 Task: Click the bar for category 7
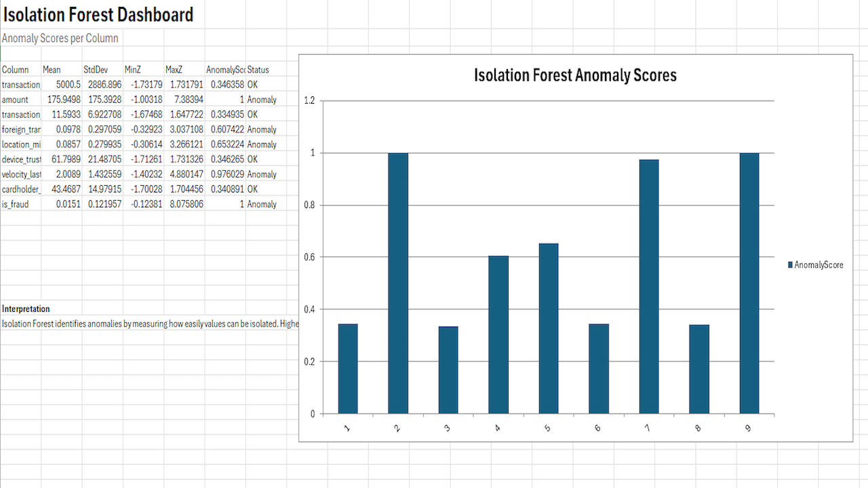(649, 287)
